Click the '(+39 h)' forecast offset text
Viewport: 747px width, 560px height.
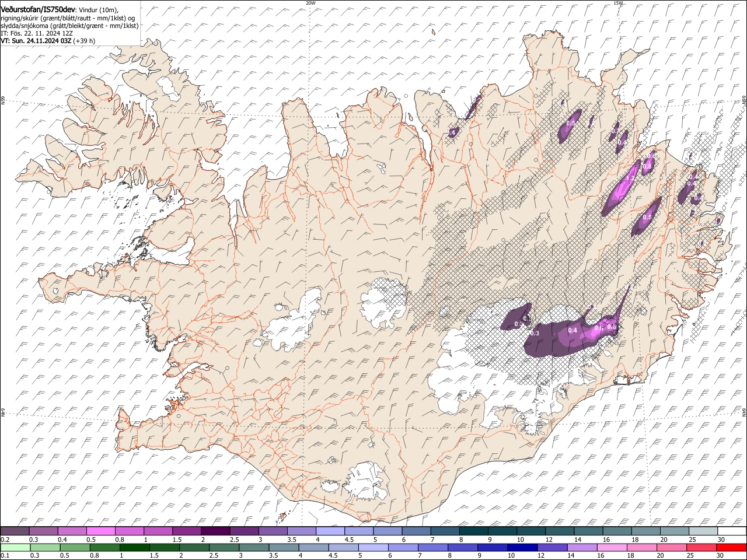pos(85,41)
